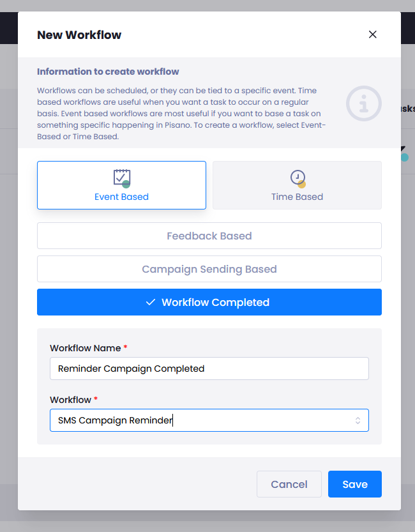The image size is (415, 532).
Task: Click the Information to create workflow heading
Action: point(108,72)
